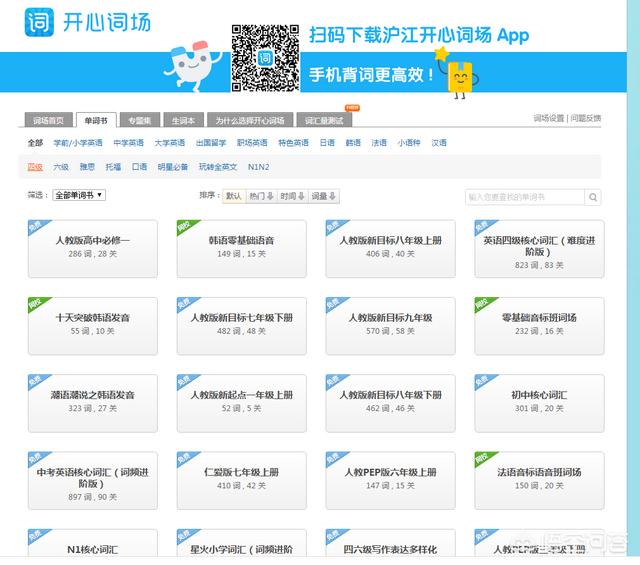Open 中考英语核心词汇 词频进阶版 card
The image size is (640, 565).
click(93, 480)
